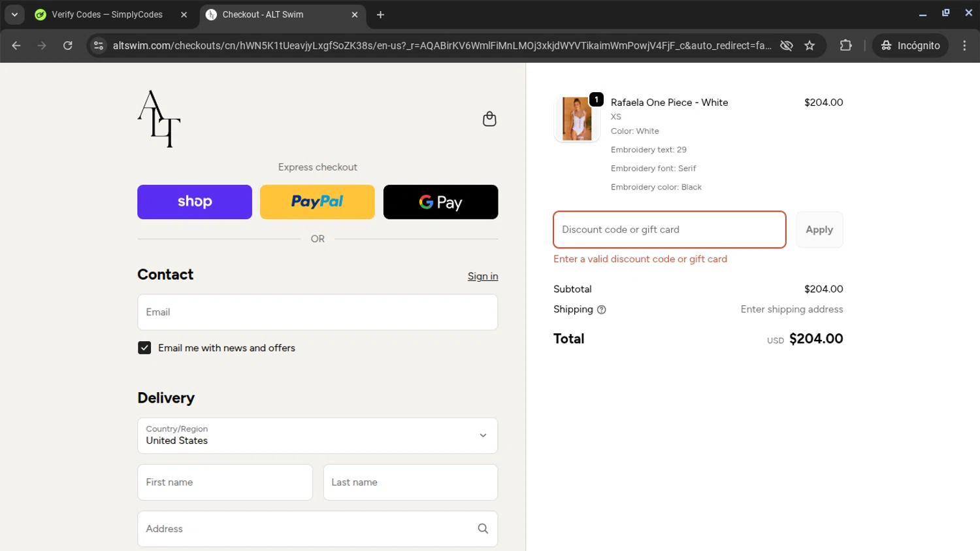Open site information icon in address bar
This screenshot has width=980, height=551.
(99, 46)
